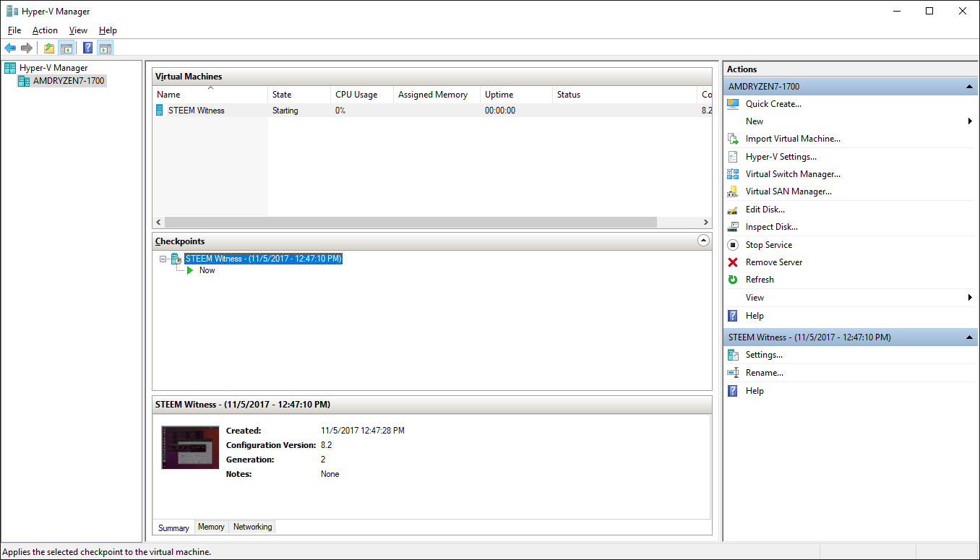This screenshot has height=560, width=980.
Task: Click the green Refresh icon
Action: 733,280
